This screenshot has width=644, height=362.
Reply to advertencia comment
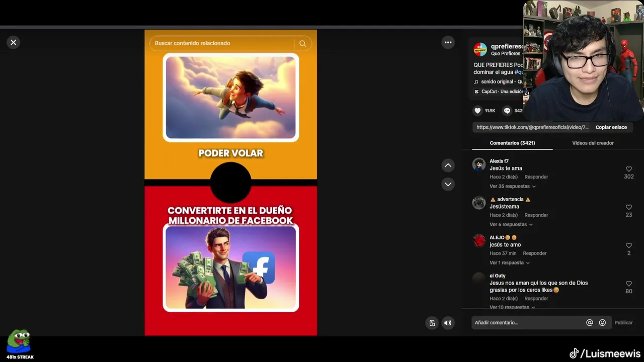point(536,215)
